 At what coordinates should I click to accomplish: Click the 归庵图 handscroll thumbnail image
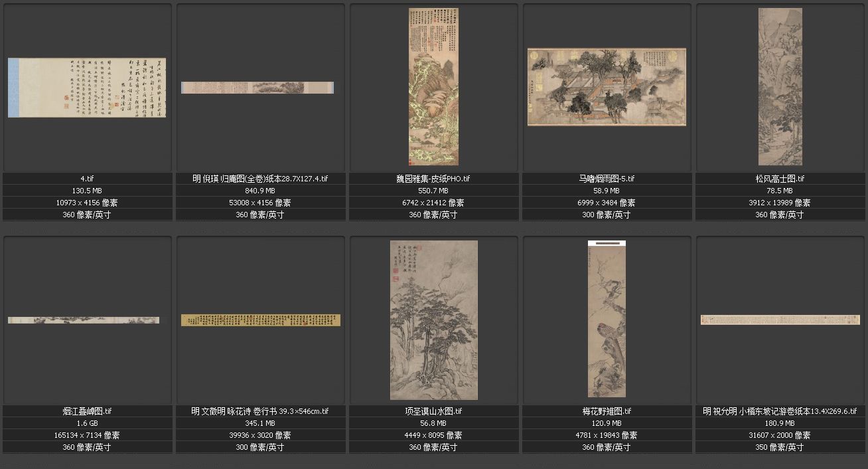pos(257,88)
